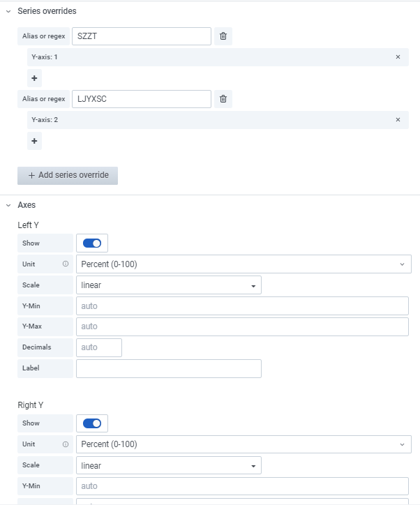Viewport: 420px width, 505px height.
Task: Open Left Y Scale dropdown
Action: coord(168,285)
